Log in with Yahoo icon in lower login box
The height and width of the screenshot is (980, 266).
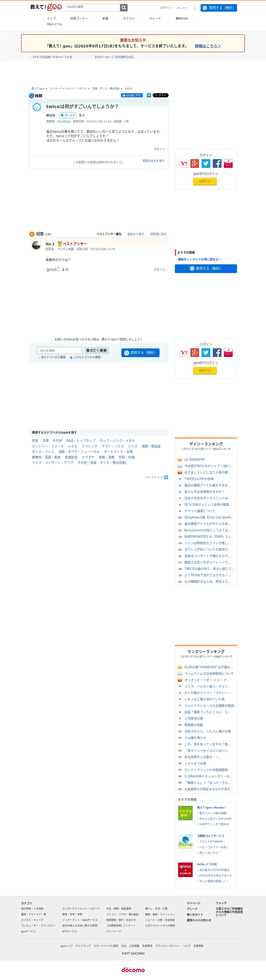[183, 353]
